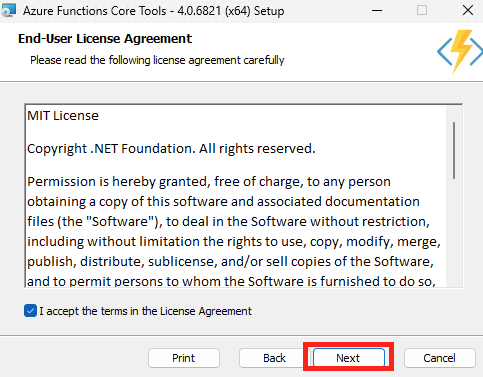Click the line starting 'files (the "Software")'
The width and height of the screenshot is (483, 377).
[229, 222]
